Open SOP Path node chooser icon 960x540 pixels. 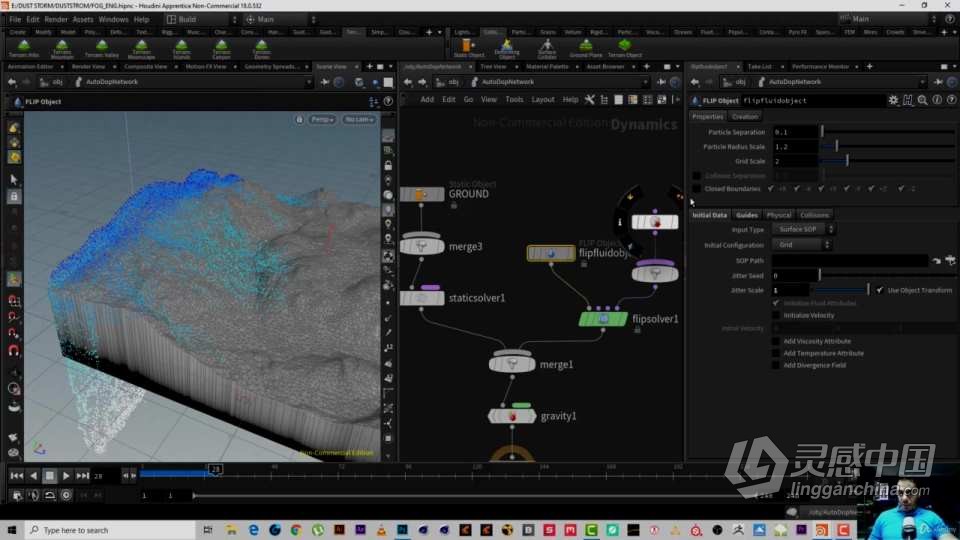click(x=950, y=260)
